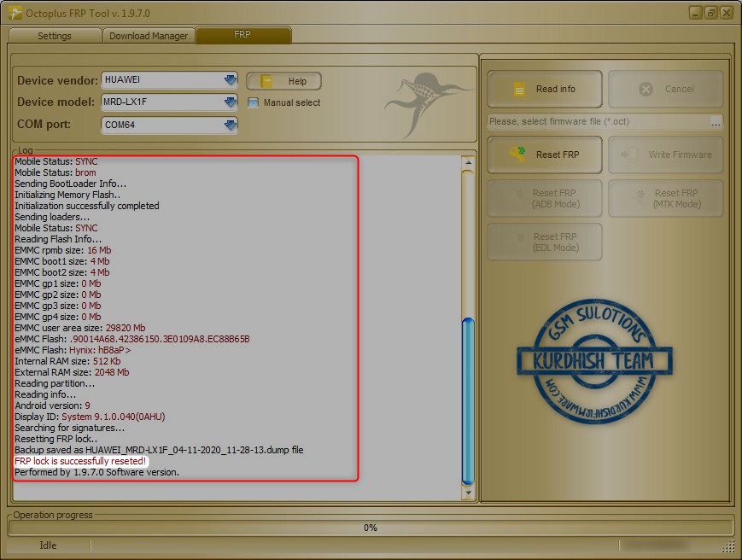Click the Write Firmware chip icon
742x560 pixels.
(x=628, y=155)
